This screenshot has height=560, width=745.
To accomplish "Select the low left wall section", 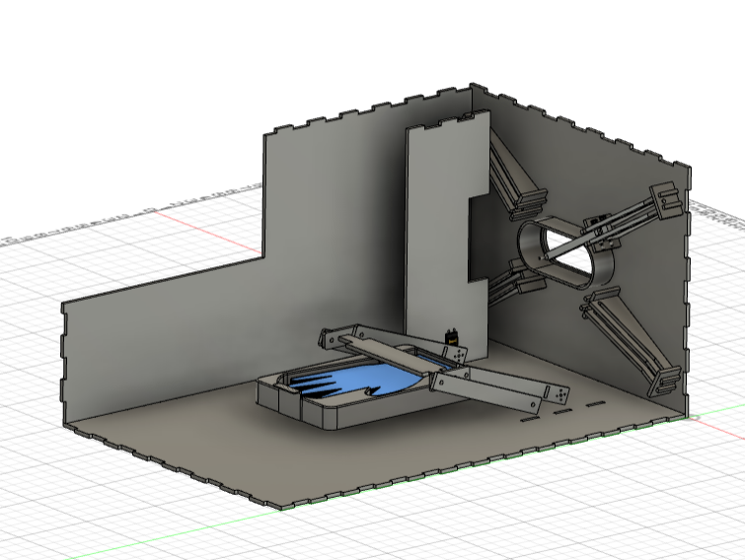I will (162, 342).
